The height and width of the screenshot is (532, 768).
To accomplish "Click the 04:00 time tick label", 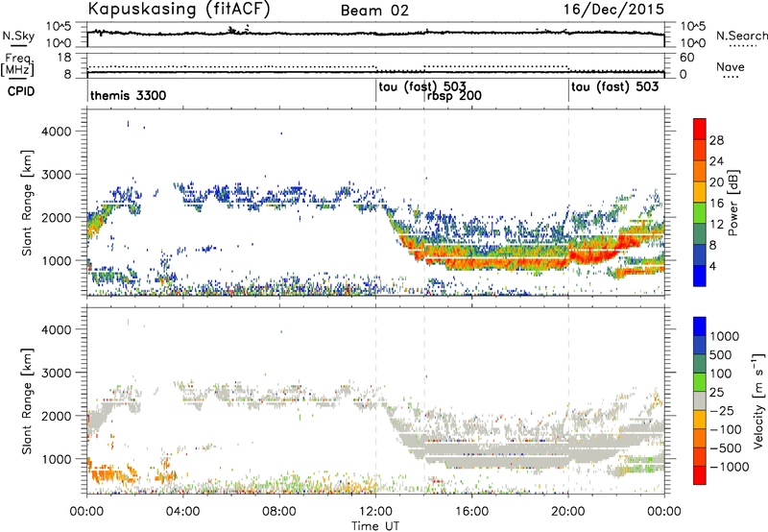I will pos(183,512).
